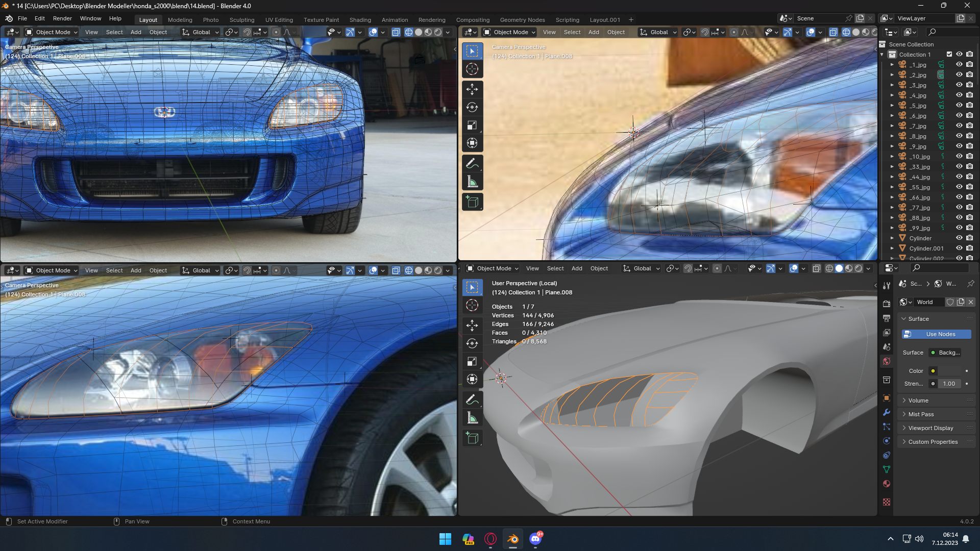Image resolution: width=980 pixels, height=551 pixels.
Task: Select the Measure tool in bottom-right viewport
Action: [472, 418]
